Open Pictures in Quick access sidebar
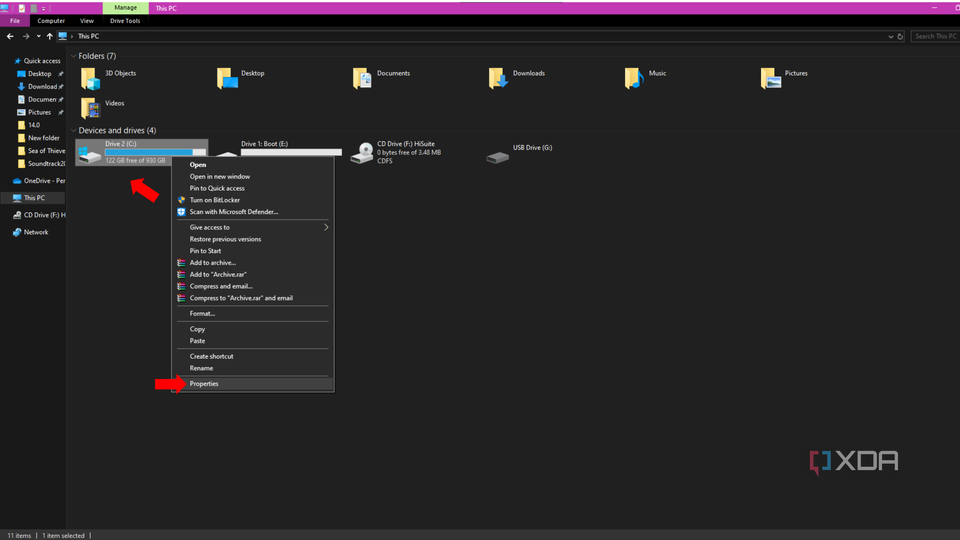 point(35,112)
